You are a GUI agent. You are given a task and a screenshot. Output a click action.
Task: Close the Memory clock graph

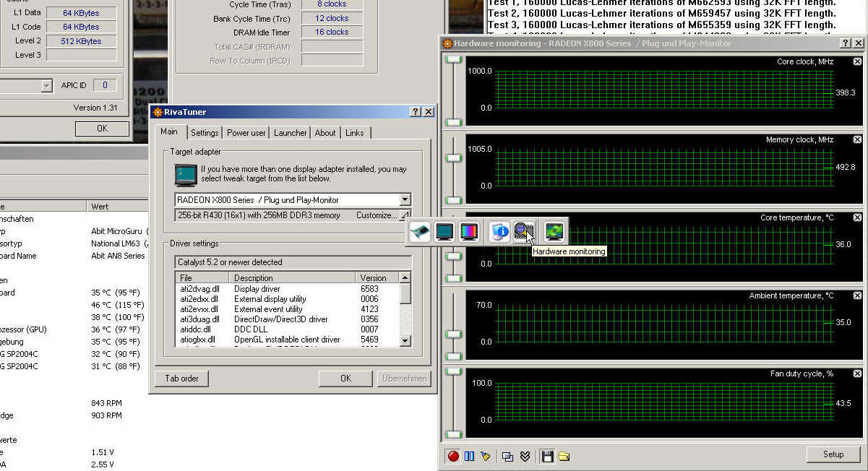click(x=857, y=139)
